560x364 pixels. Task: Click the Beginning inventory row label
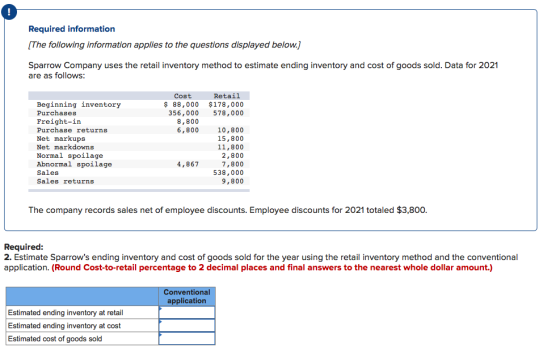[79, 105]
